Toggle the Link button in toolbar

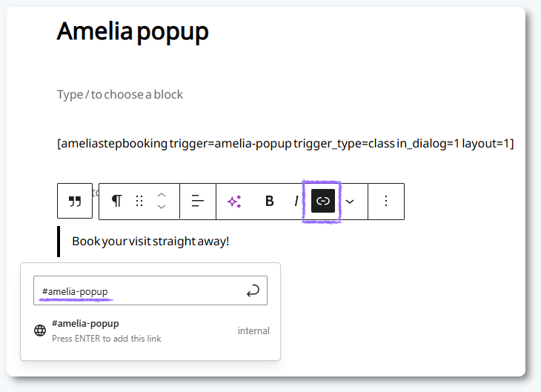323,202
